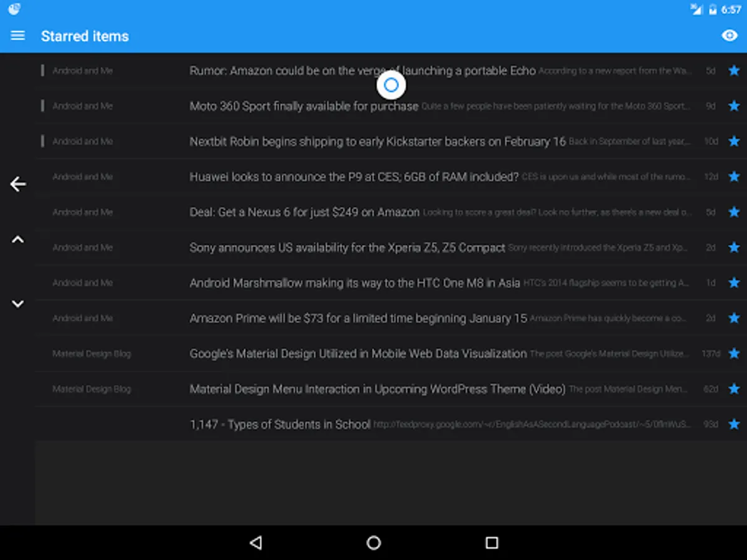
Task: Toggle the eye visibility filter icon
Action: pos(729,35)
